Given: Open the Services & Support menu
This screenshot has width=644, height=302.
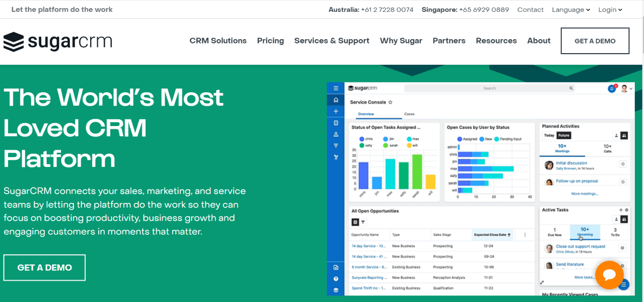Looking at the screenshot, I should 332,41.
